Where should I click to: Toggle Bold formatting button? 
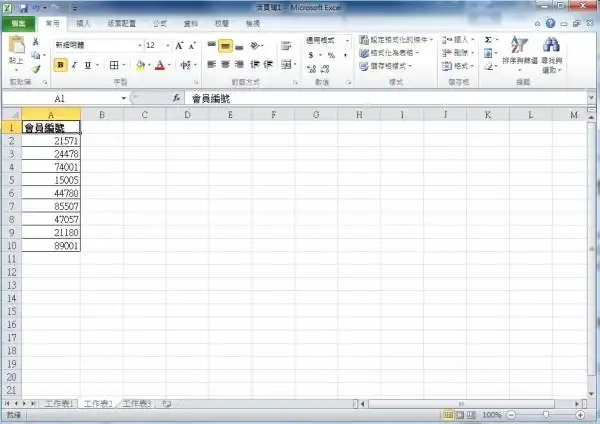pos(61,65)
